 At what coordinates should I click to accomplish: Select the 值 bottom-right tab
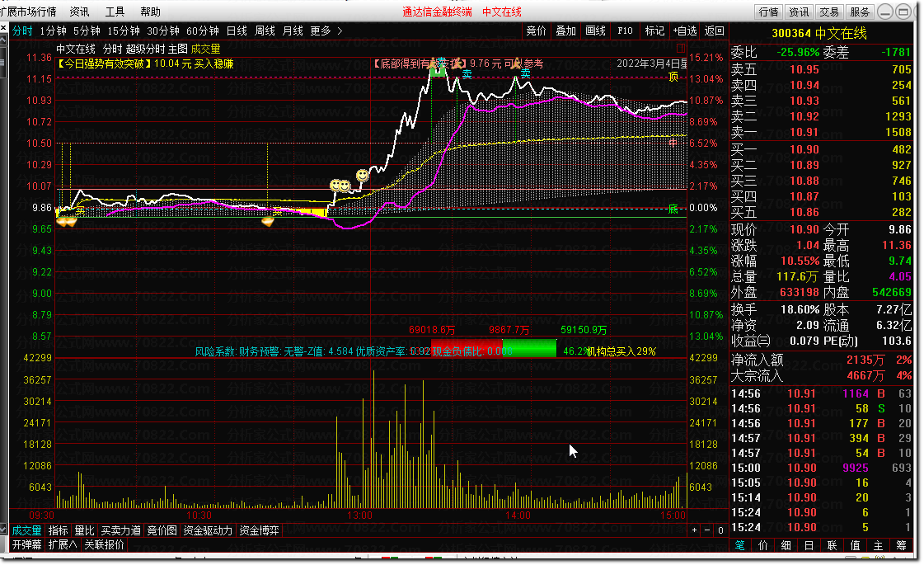[855, 545]
